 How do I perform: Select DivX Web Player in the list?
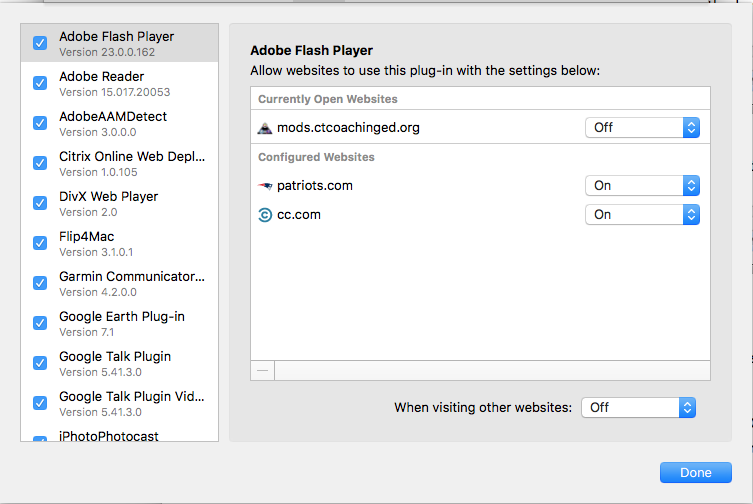[x=120, y=204]
